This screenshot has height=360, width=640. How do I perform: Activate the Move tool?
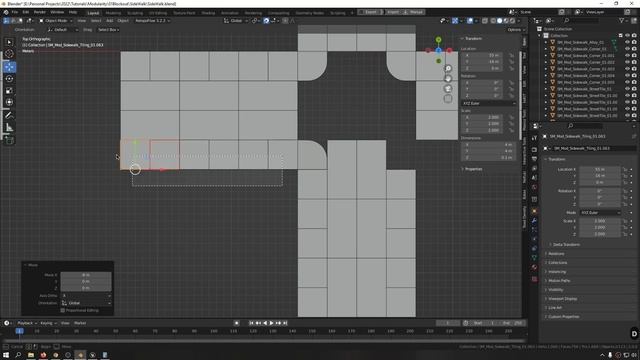[x=9, y=67]
